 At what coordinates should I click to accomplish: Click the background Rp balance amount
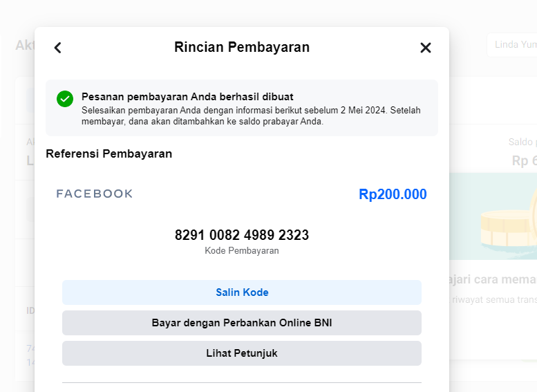pyautogui.click(x=523, y=160)
